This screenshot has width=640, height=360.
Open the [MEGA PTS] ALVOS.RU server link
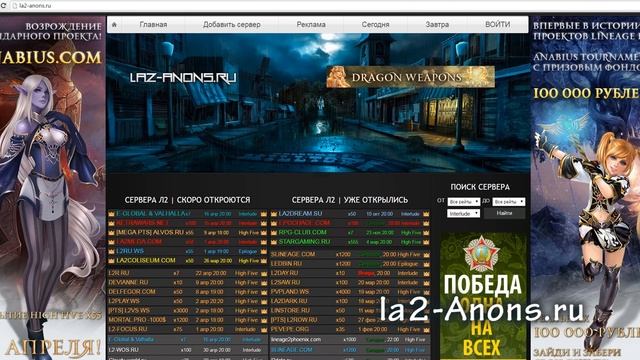[150, 232]
